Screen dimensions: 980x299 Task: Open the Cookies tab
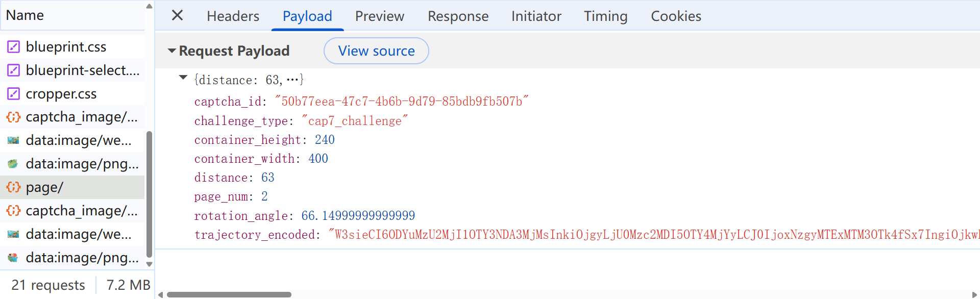676,16
